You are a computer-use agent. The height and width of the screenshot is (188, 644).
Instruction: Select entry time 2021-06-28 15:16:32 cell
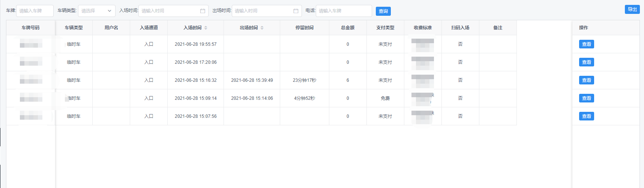point(196,80)
